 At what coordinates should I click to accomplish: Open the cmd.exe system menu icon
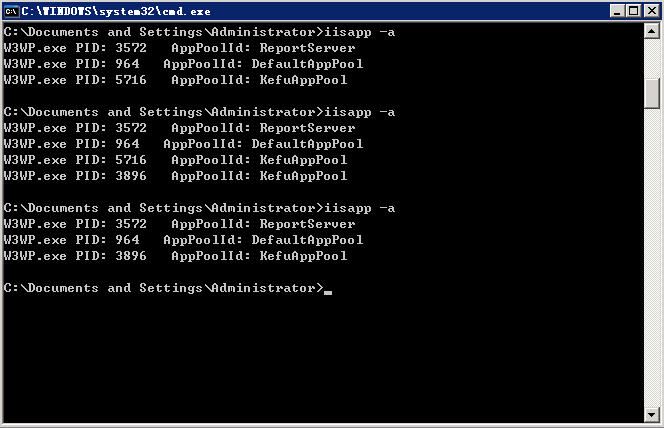[x=13, y=12]
